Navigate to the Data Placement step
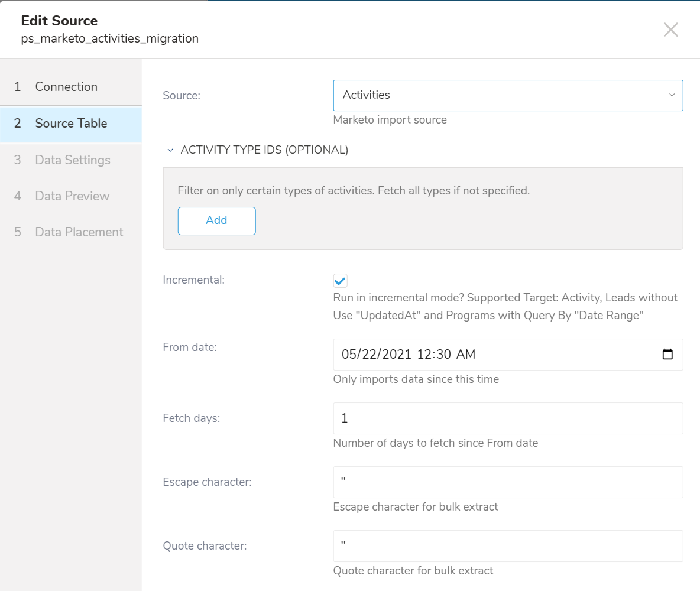The width and height of the screenshot is (700, 591). (x=79, y=232)
